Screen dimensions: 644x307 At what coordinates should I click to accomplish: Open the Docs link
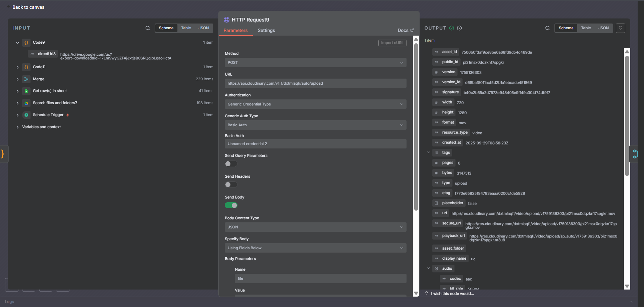tap(405, 30)
